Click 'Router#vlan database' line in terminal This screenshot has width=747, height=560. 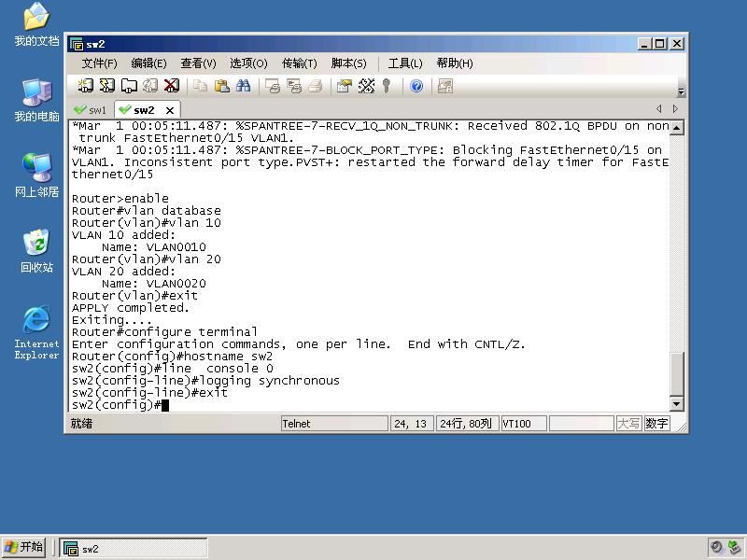point(147,211)
